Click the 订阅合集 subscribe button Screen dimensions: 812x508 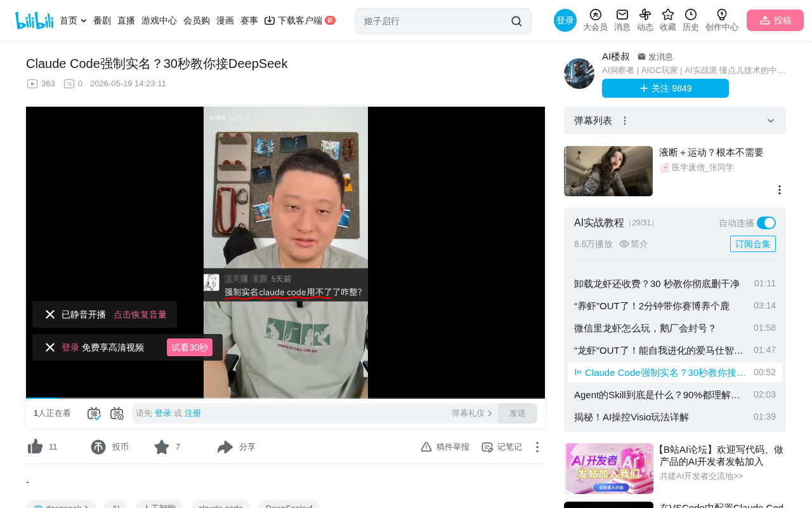(753, 244)
